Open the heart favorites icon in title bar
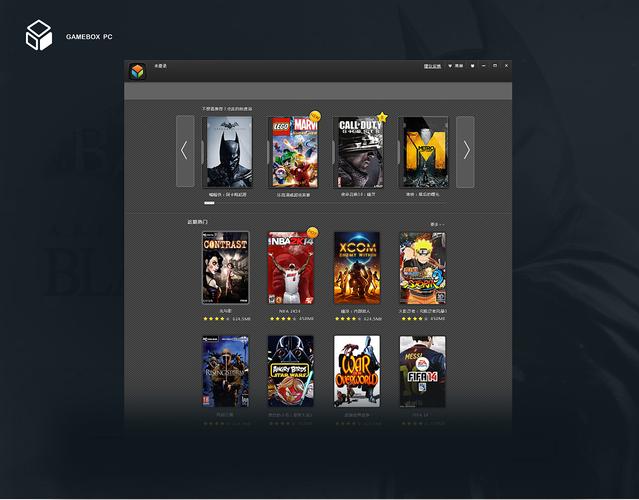Image resolution: width=639 pixels, height=500 pixels. click(x=450, y=66)
